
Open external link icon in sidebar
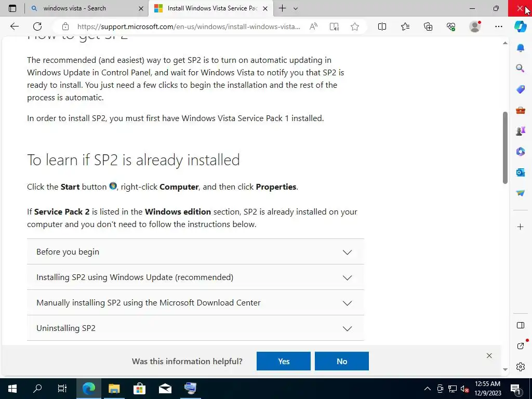coord(521,345)
